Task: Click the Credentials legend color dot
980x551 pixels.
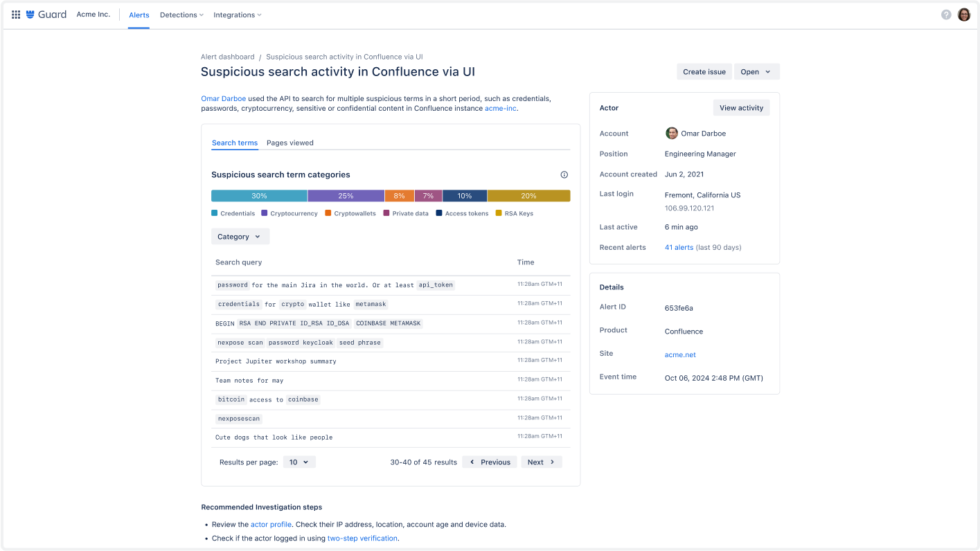Action: tap(214, 213)
